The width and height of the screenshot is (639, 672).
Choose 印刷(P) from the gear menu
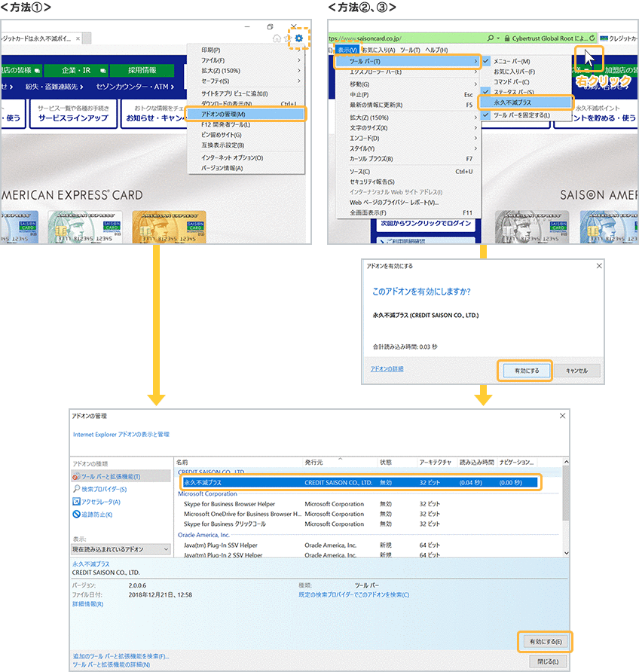246,50
